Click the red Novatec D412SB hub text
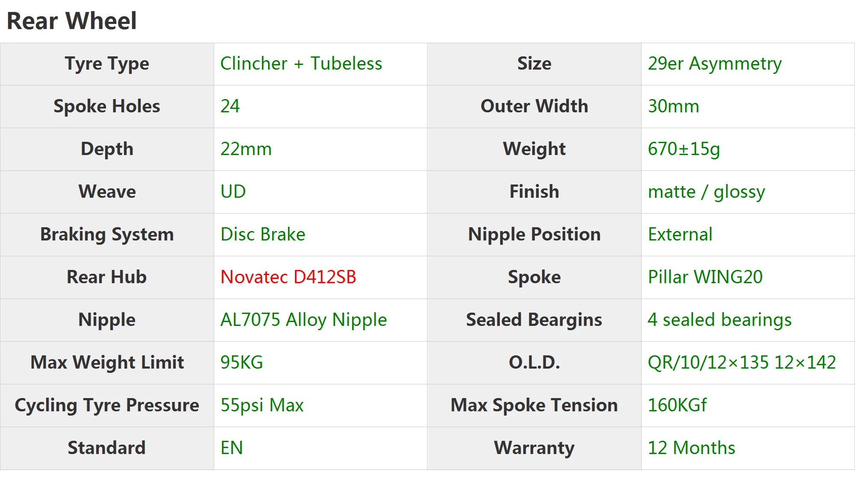This screenshot has width=855, height=504. pyautogui.click(x=288, y=277)
